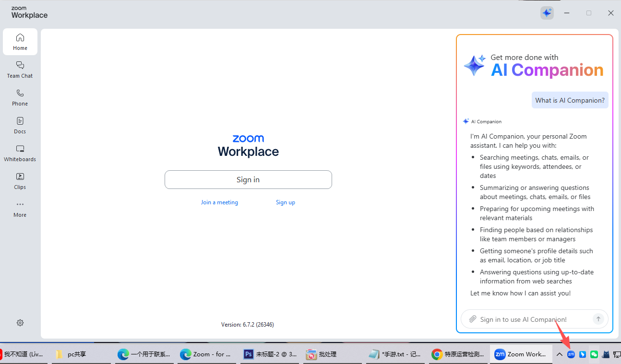Switch to the Edge 一个用于联系 window

tap(144, 354)
